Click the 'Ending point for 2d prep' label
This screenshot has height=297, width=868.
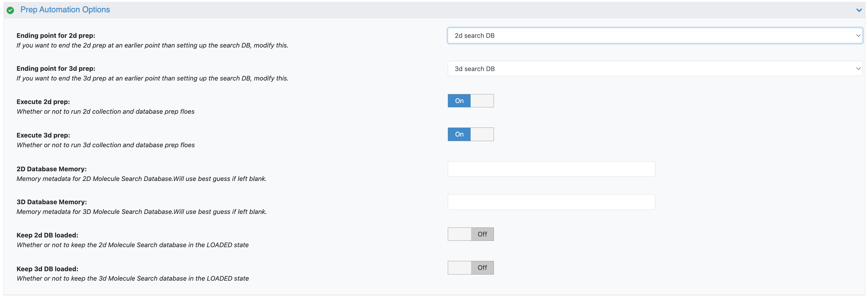(56, 36)
